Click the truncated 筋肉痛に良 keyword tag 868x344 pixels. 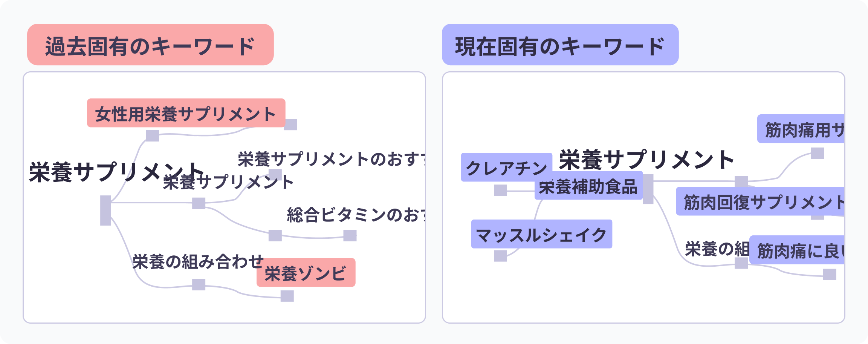[x=797, y=250]
